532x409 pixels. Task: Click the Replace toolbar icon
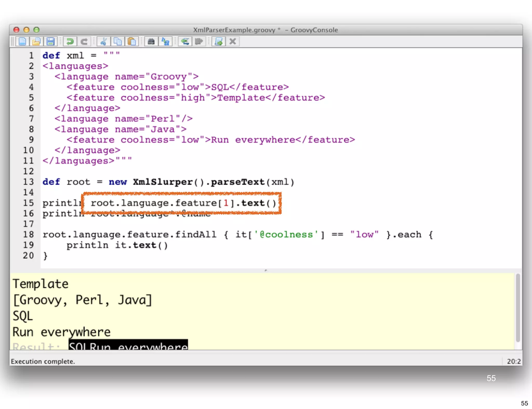(165, 42)
